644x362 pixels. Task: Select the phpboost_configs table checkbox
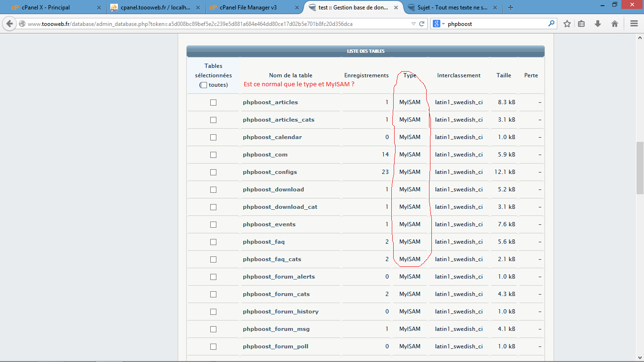(213, 172)
